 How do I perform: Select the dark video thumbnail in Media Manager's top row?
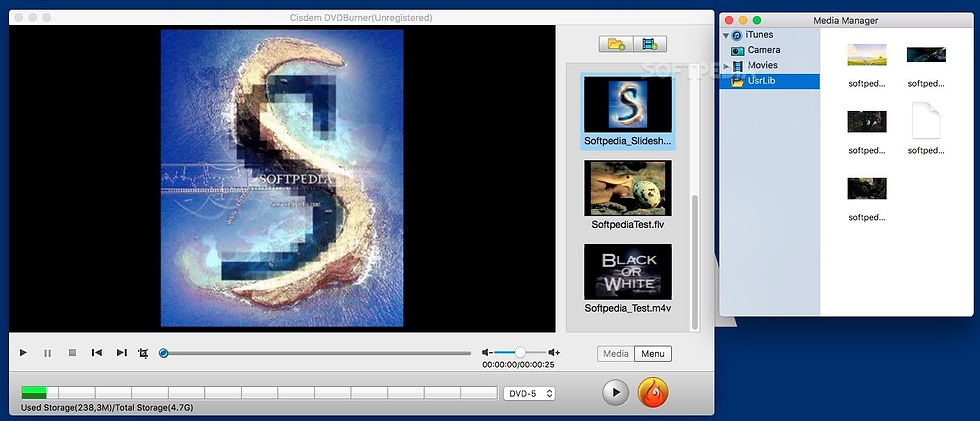(926, 54)
